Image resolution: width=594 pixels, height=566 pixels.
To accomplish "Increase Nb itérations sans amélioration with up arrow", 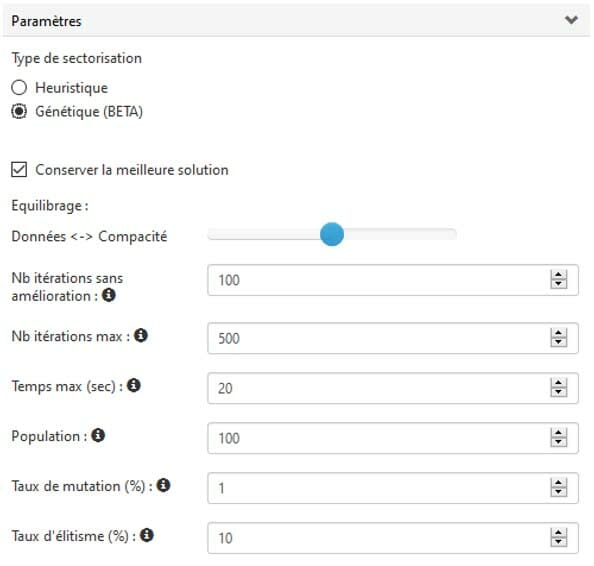I will point(559,275).
